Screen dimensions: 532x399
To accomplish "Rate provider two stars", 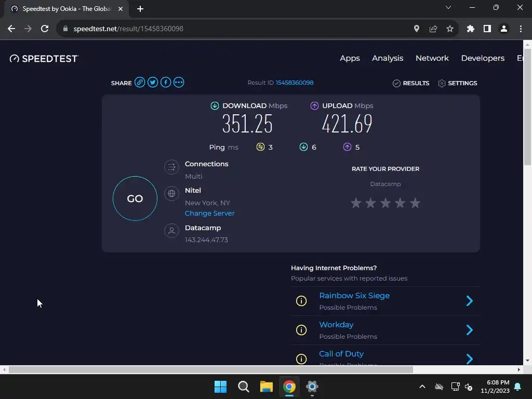I will pyautogui.click(x=370, y=203).
